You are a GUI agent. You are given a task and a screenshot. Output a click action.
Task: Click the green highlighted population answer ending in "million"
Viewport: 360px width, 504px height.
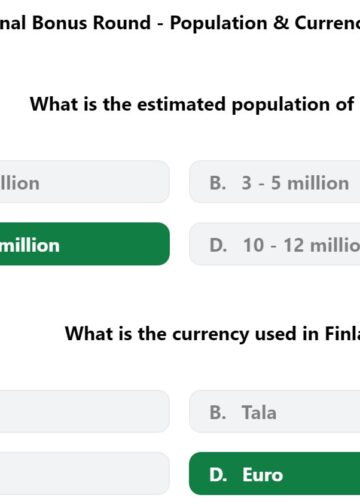(85, 244)
